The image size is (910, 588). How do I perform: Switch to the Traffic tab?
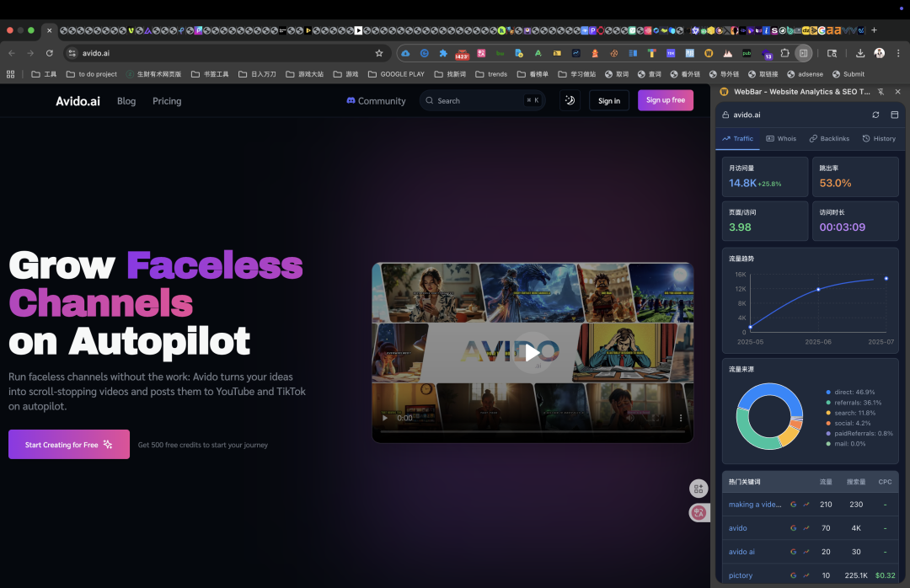click(x=737, y=139)
